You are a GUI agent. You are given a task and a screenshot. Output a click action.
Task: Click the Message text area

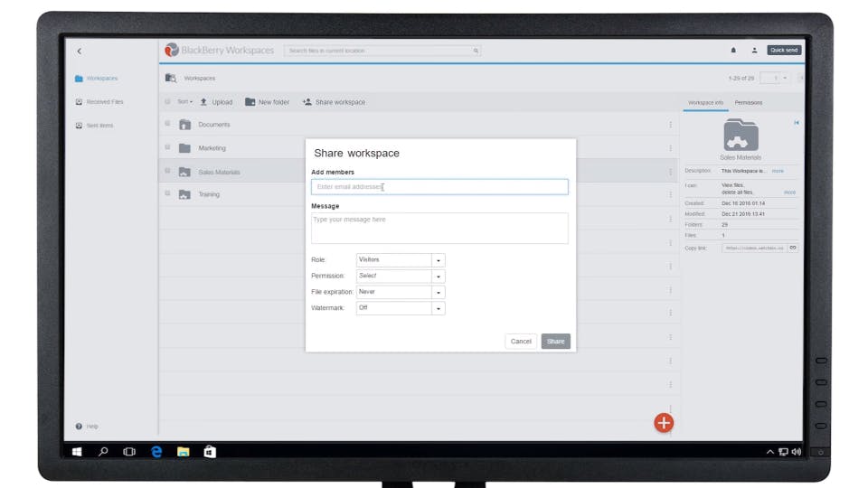point(439,228)
